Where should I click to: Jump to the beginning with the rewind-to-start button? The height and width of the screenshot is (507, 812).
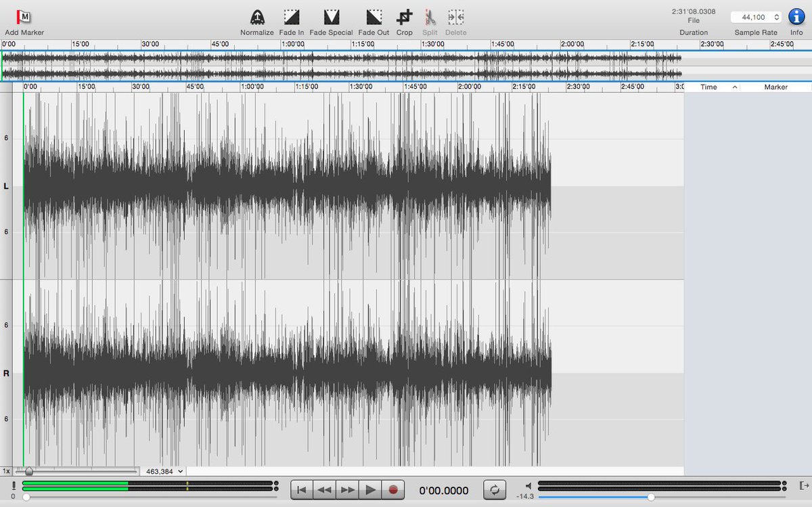coord(302,489)
